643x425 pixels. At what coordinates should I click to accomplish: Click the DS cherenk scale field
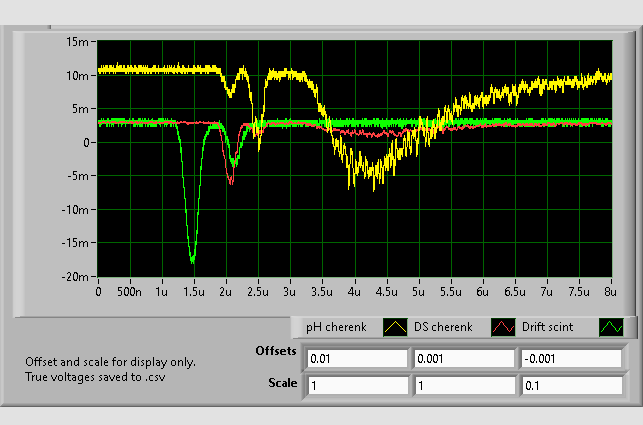[x=463, y=385]
